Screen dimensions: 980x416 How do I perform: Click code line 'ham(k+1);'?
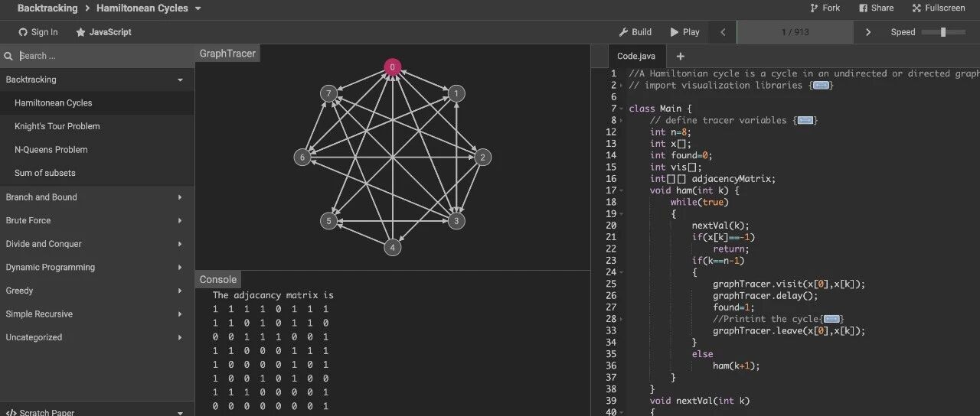coord(737,366)
